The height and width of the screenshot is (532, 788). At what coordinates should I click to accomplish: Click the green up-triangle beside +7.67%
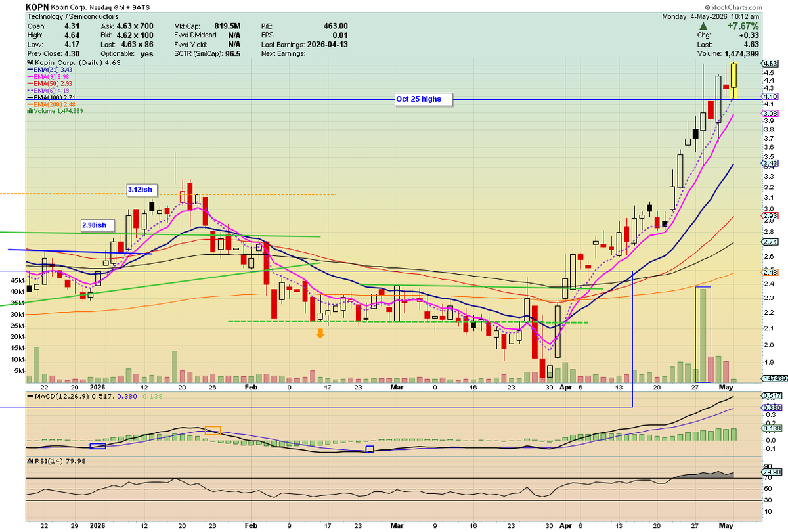pos(703,25)
